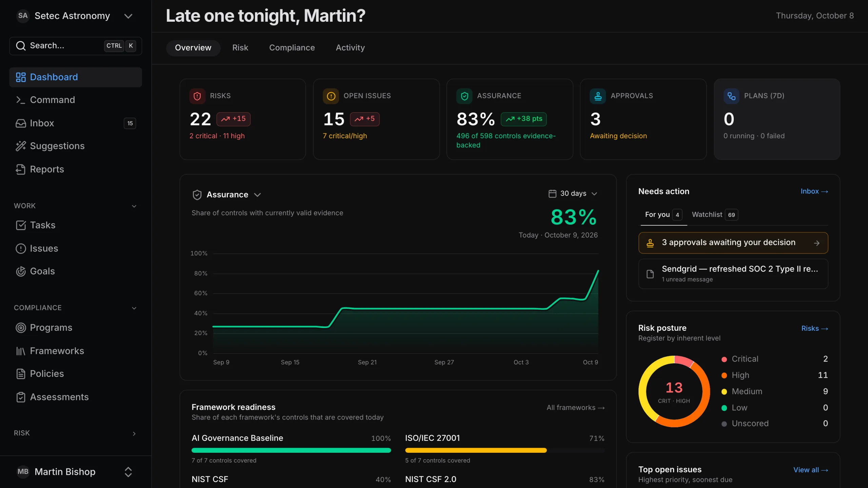Viewport: 868px width, 488px height.
Task: Click the Assessments clipboard icon
Action: point(21,397)
